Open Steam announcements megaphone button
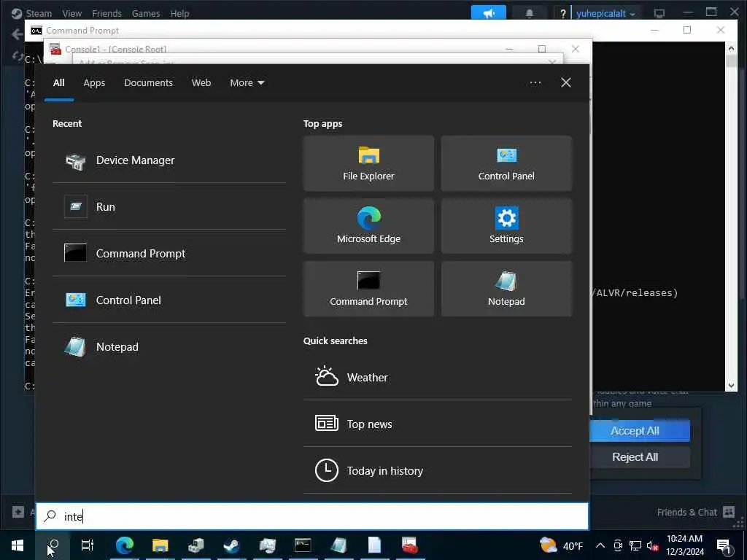The width and height of the screenshot is (747, 560). 488,13
